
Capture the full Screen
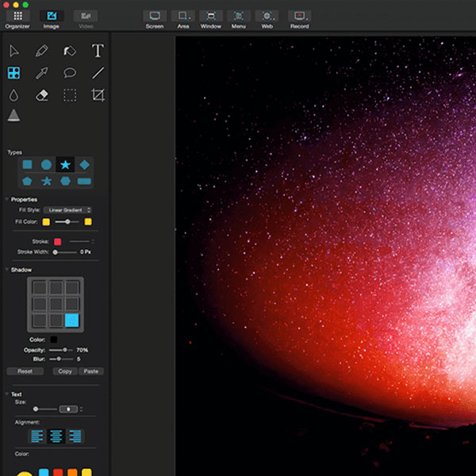pyautogui.click(x=155, y=19)
